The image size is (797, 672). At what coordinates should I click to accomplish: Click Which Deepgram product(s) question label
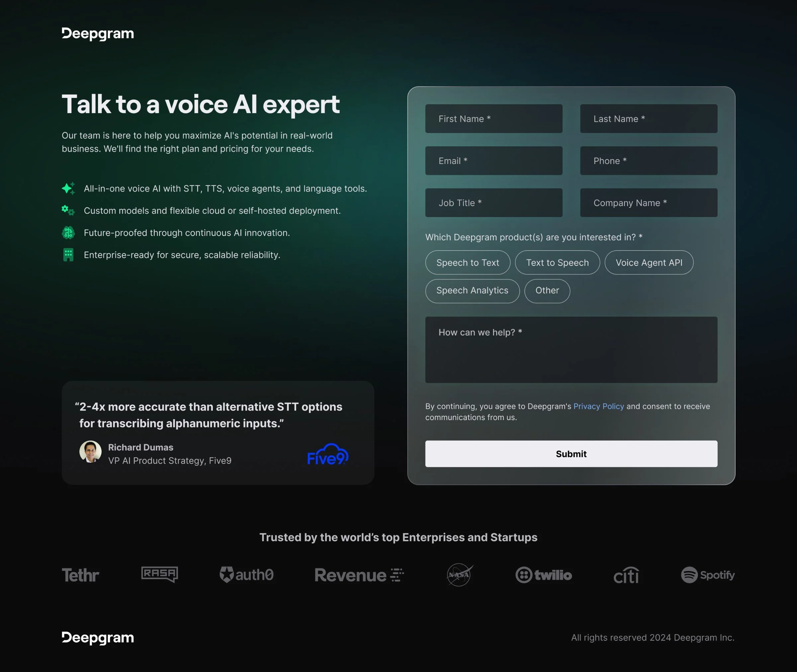[x=534, y=237]
